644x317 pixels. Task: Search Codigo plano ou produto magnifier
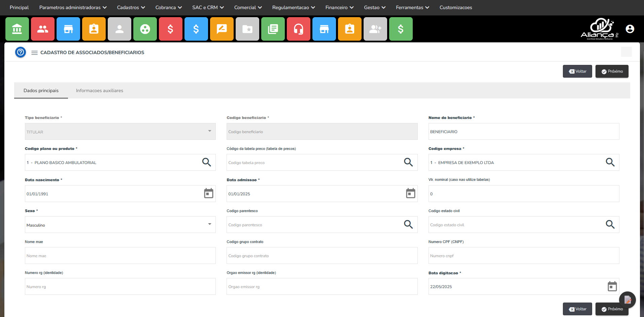(206, 162)
